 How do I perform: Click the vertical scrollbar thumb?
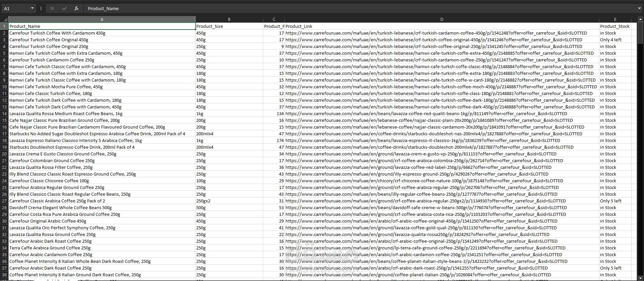(x=640, y=33)
